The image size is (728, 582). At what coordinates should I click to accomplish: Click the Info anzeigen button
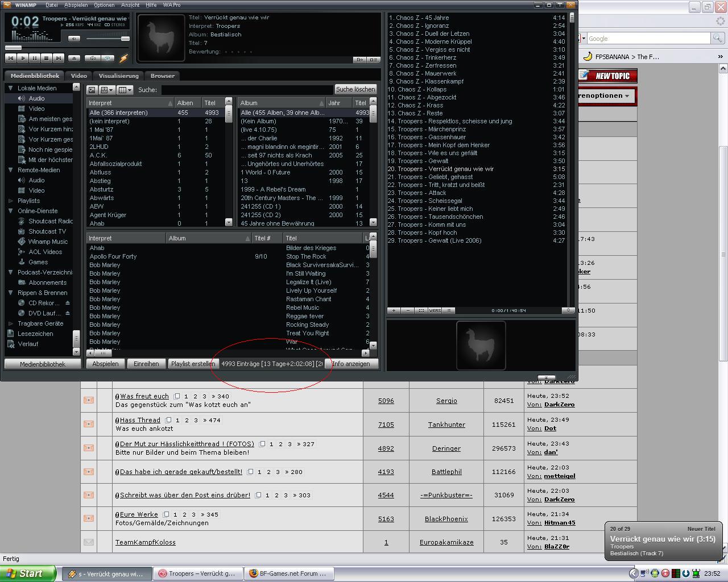tap(351, 364)
